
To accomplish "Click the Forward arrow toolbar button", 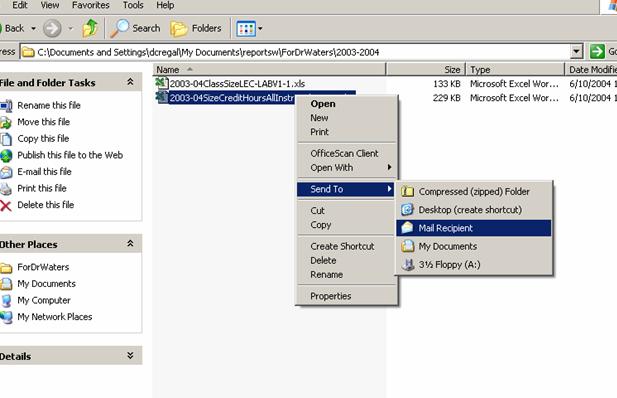I will [52, 28].
